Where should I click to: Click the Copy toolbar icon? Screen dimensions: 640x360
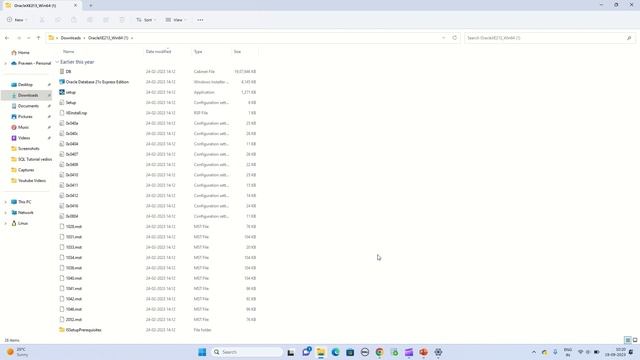58,20
